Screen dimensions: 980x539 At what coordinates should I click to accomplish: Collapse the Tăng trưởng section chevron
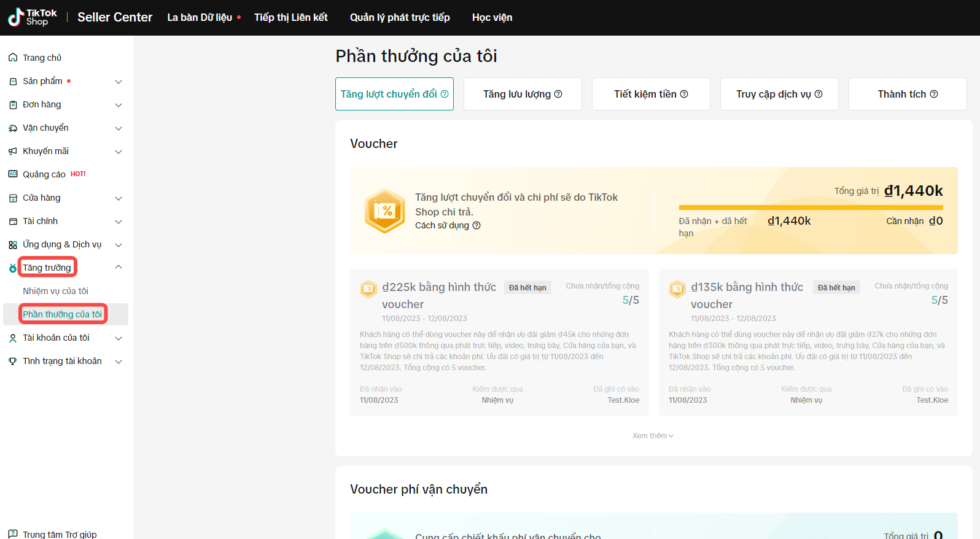(x=119, y=267)
